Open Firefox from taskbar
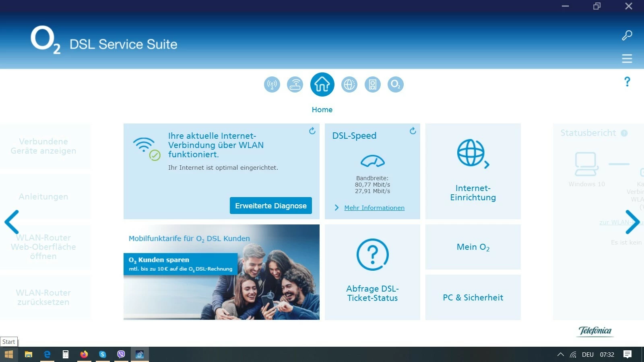Viewport: 644px width, 362px height. pyautogui.click(x=84, y=354)
